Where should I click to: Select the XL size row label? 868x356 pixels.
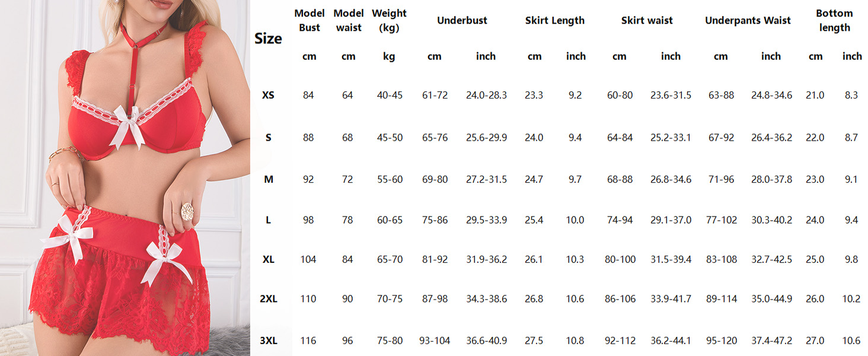click(x=269, y=259)
